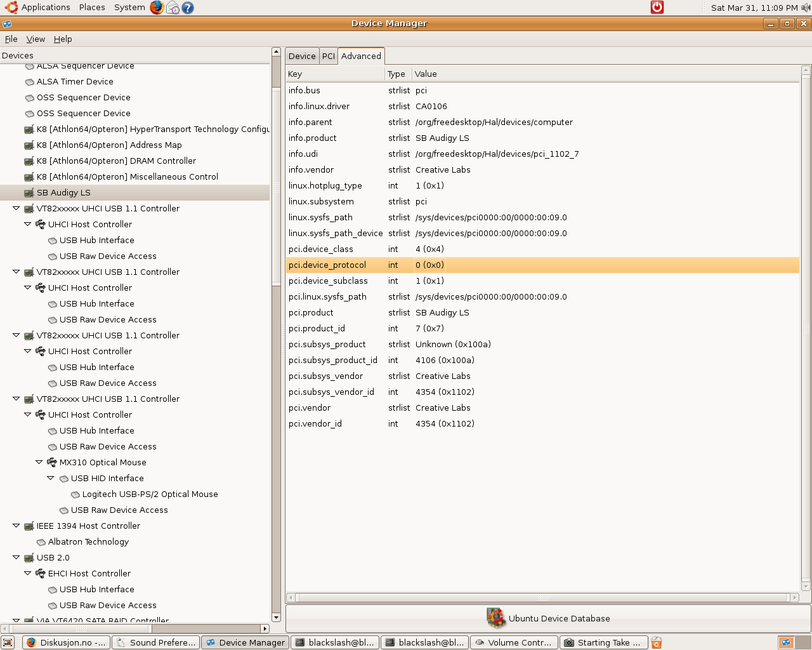Click the show desktop icon in bottom panel
This screenshot has width=812, height=650.
point(8,642)
